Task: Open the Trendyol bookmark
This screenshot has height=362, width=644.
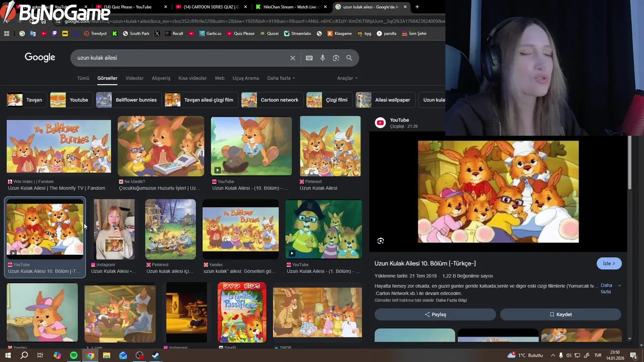Action: (95, 34)
